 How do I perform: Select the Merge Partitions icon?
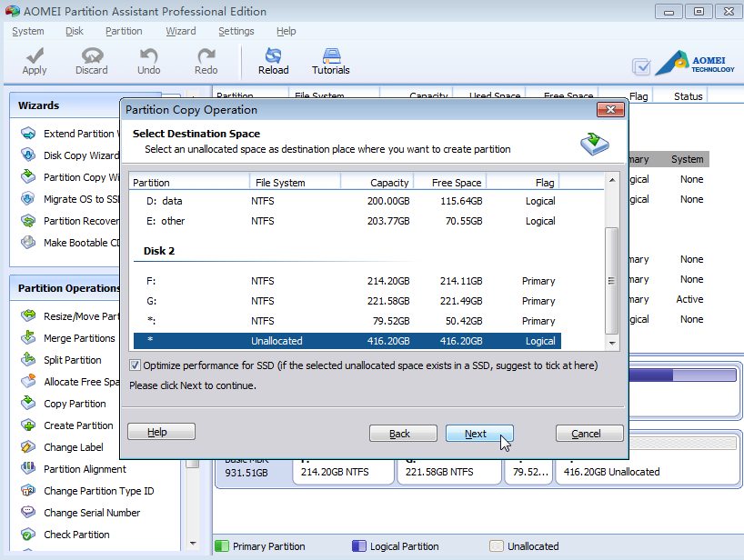(28, 338)
